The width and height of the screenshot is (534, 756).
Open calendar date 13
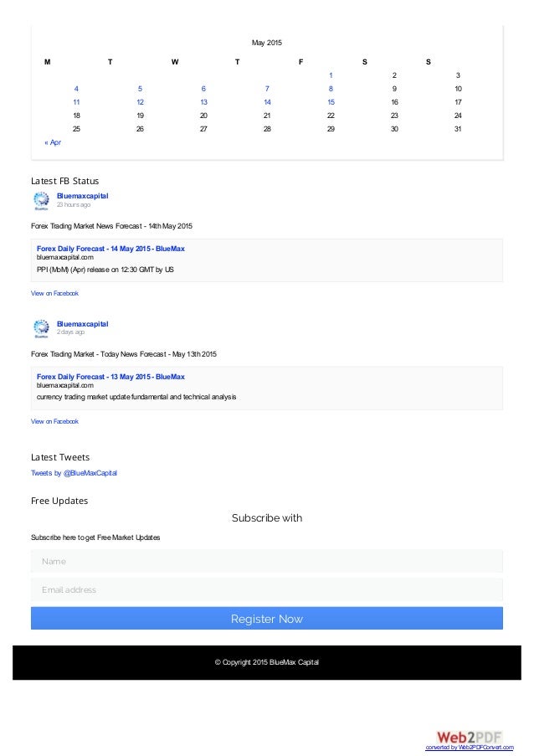click(203, 102)
